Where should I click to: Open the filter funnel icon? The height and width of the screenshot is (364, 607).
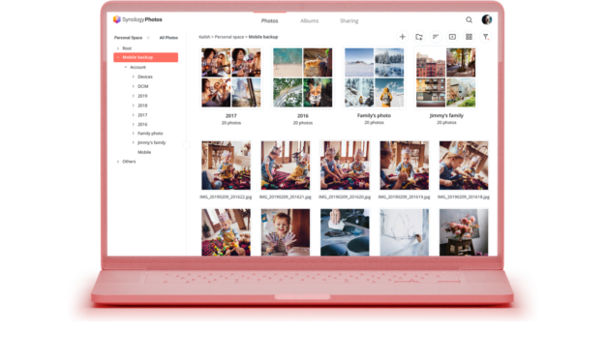pos(485,37)
